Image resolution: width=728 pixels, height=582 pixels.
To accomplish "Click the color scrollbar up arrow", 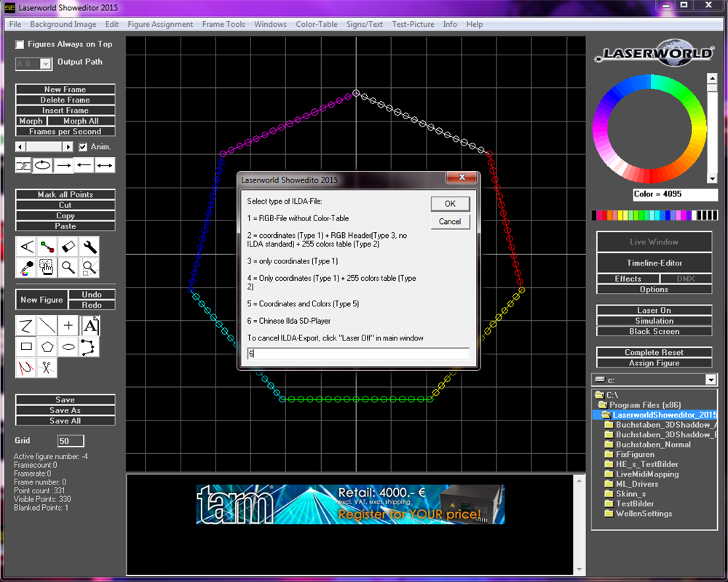I will pos(712,78).
